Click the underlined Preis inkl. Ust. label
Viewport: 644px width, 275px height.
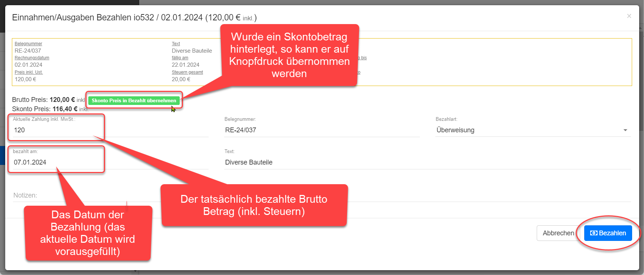click(x=29, y=72)
